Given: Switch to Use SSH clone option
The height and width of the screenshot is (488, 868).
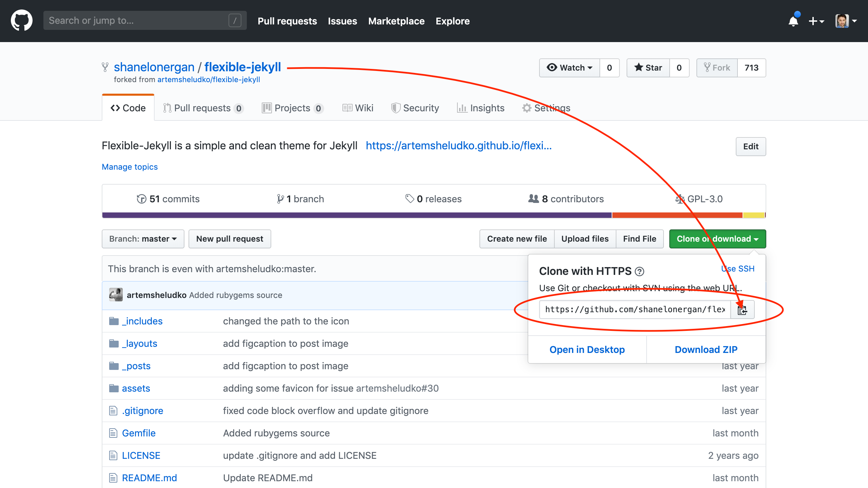Looking at the screenshot, I should point(738,268).
